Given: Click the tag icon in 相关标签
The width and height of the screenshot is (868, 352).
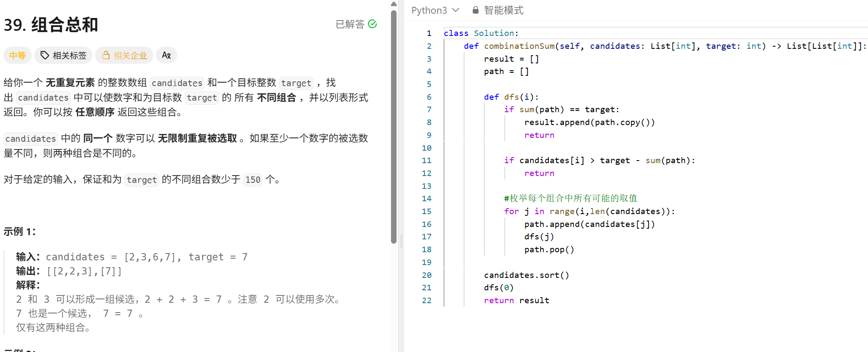Looking at the screenshot, I should pos(44,55).
